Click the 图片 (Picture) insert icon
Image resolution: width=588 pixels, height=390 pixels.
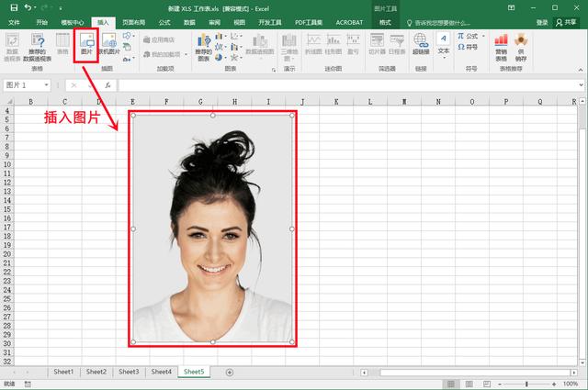(85, 44)
